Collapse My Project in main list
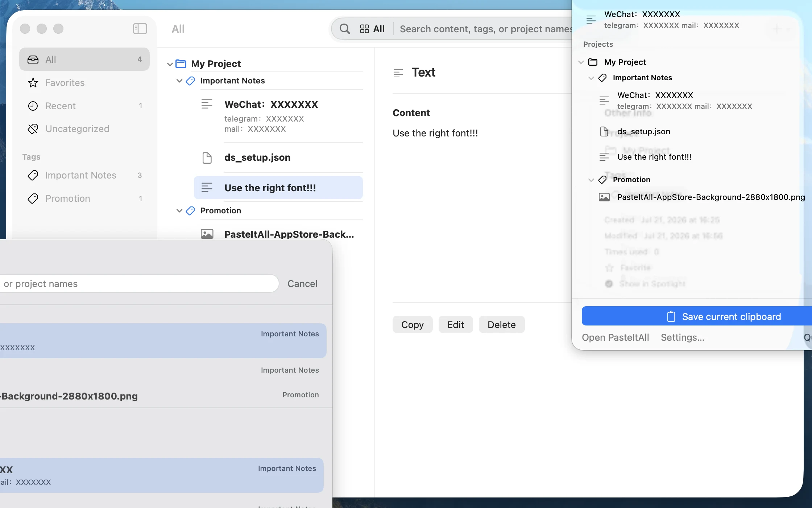Viewport: 812px width, 508px height. pyautogui.click(x=170, y=64)
